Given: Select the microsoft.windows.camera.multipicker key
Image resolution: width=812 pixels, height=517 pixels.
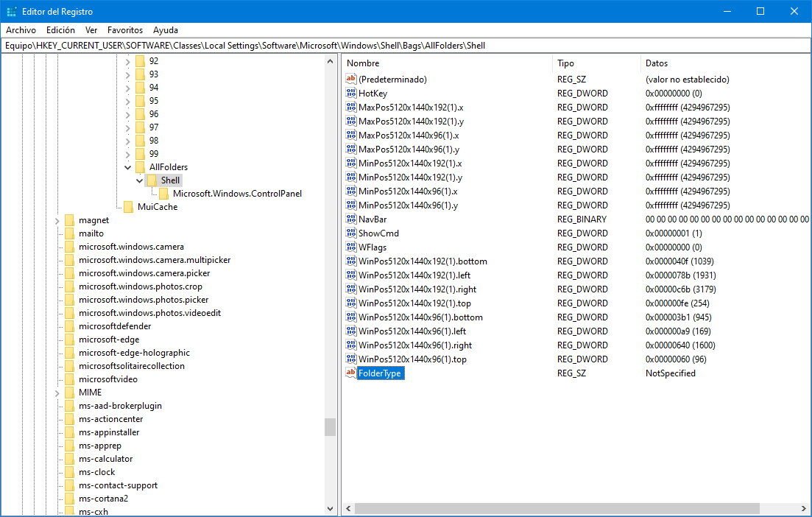Looking at the screenshot, I should [155, 260].
